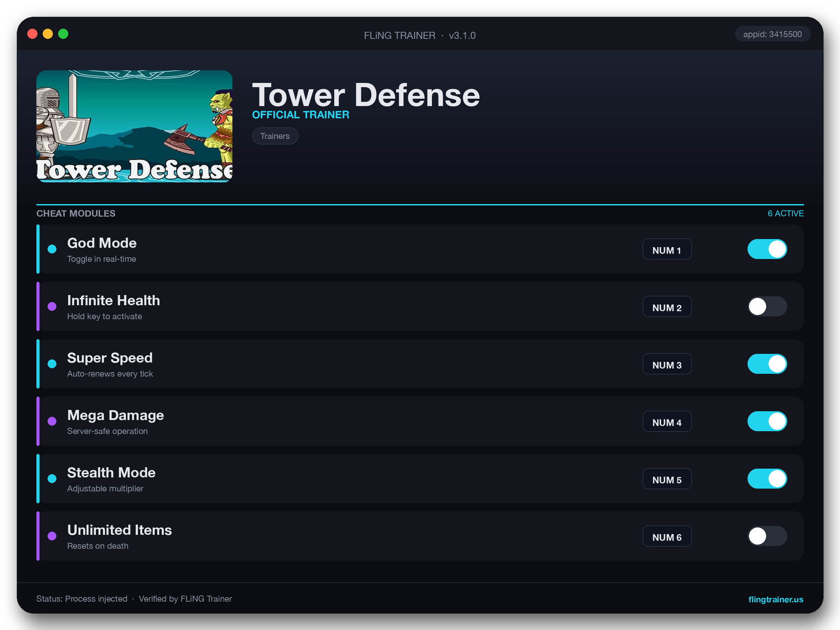Minimize the window with yellow button
The image size is (840, 630).
click(x=48, y=34)
